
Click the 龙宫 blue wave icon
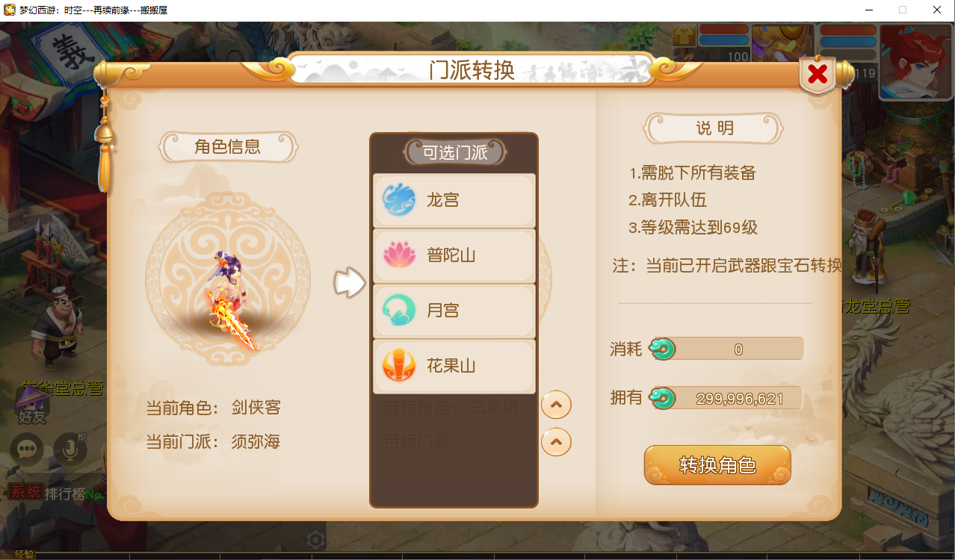pyautogui.click(x=399, y=200)
